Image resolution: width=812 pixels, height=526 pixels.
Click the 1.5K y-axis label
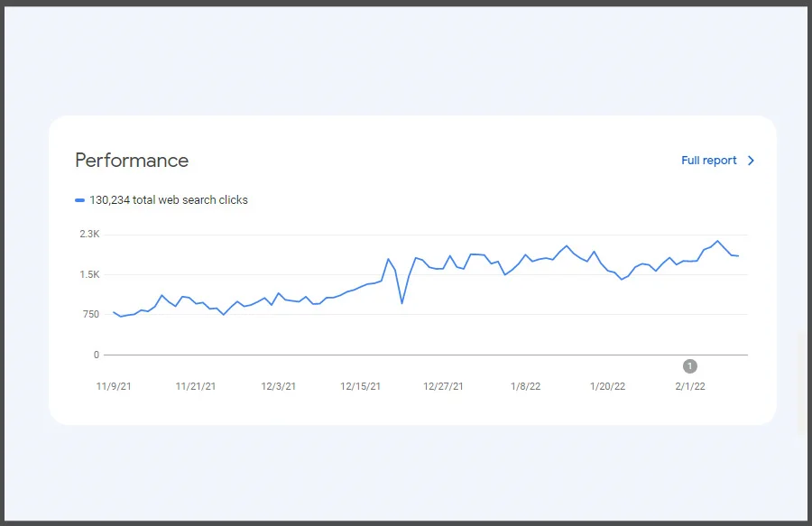(x=89, y=274)
